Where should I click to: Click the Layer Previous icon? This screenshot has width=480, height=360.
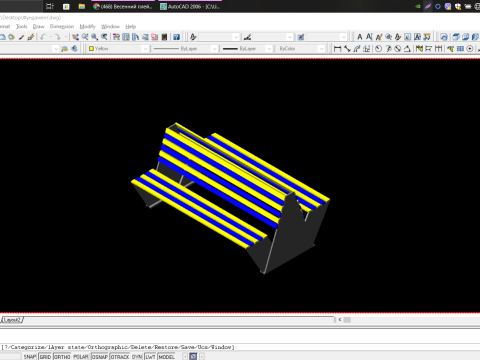pyautogui.click(x=74, y=49)
